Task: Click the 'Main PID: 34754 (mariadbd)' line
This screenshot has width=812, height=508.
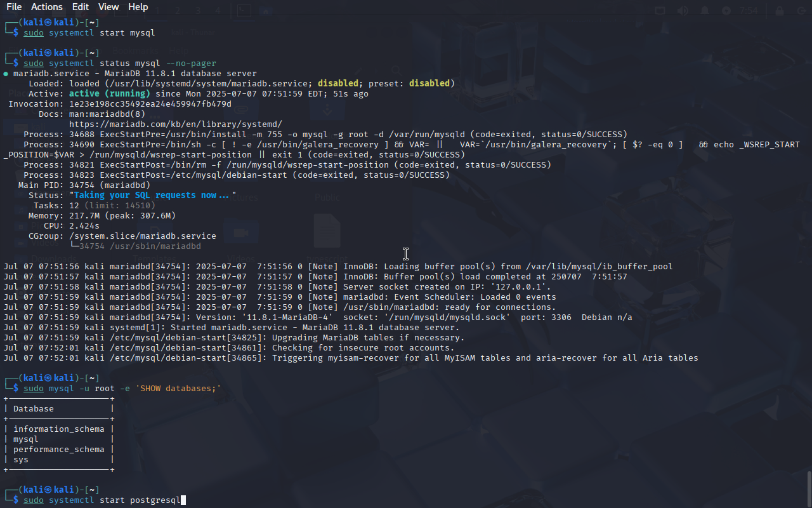Action: 84,185
